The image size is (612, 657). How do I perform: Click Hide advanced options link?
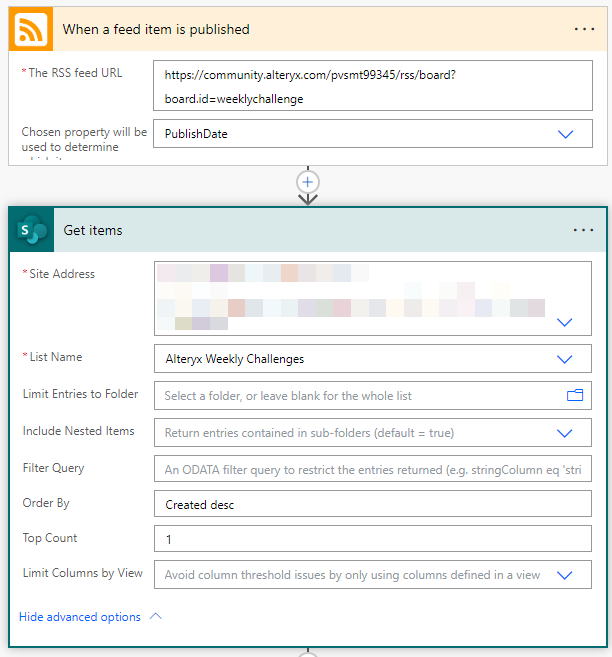pos(80,617)
